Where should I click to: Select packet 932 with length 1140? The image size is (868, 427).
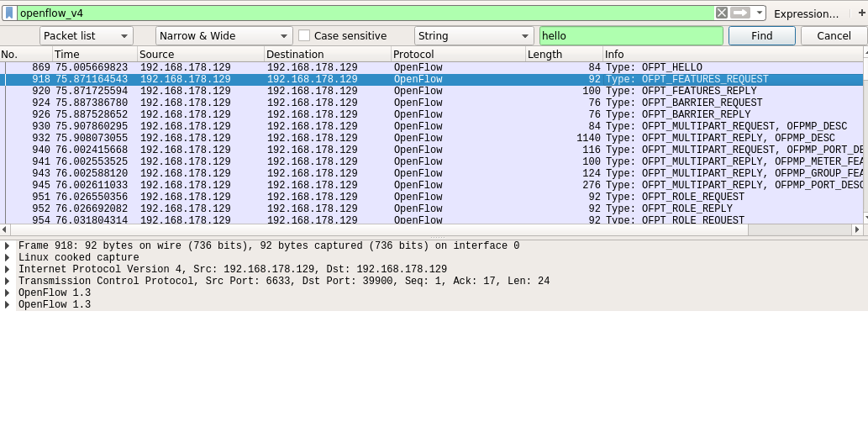tap(432, 138)
